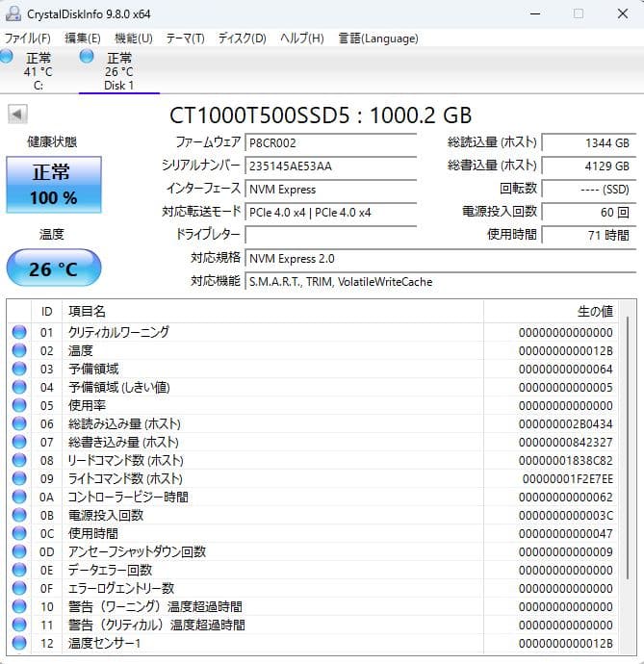Click raw value 00000001F2E7EE
The image size is (644, 664).
[x=568, y=478]
